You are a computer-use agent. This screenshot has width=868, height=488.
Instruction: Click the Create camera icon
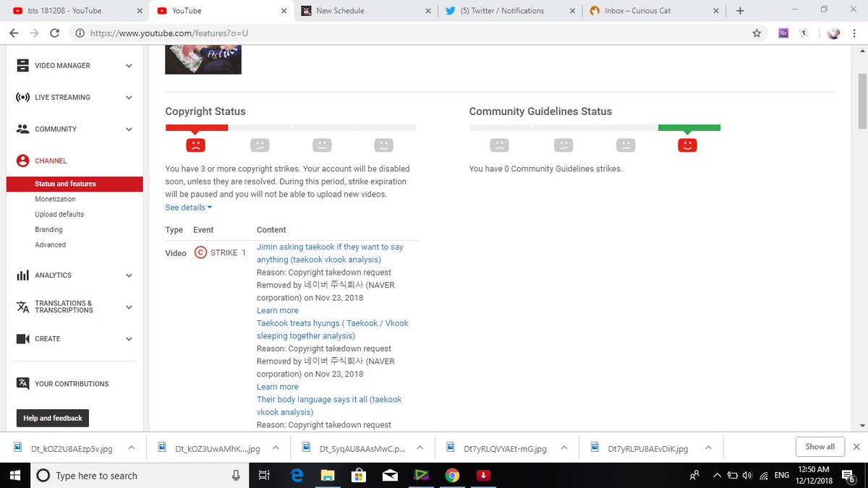pyautogui.click(x=22, y=338)
